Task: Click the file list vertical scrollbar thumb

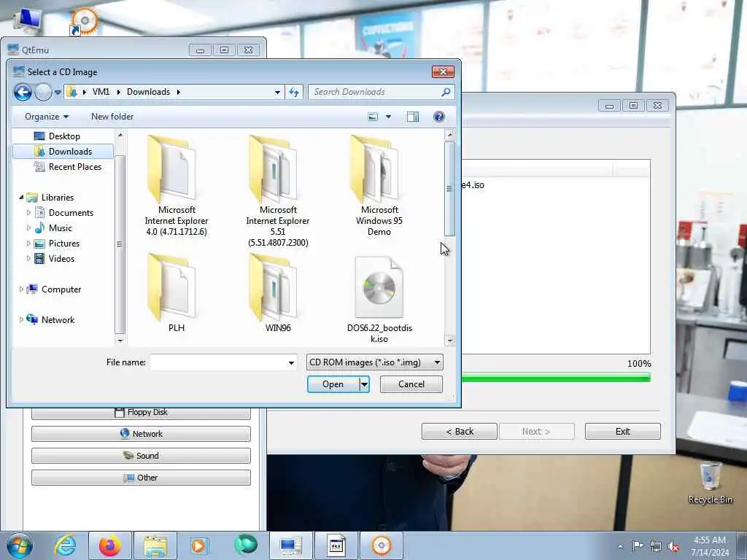Action: pyautogui.click(x=449, y=189)
